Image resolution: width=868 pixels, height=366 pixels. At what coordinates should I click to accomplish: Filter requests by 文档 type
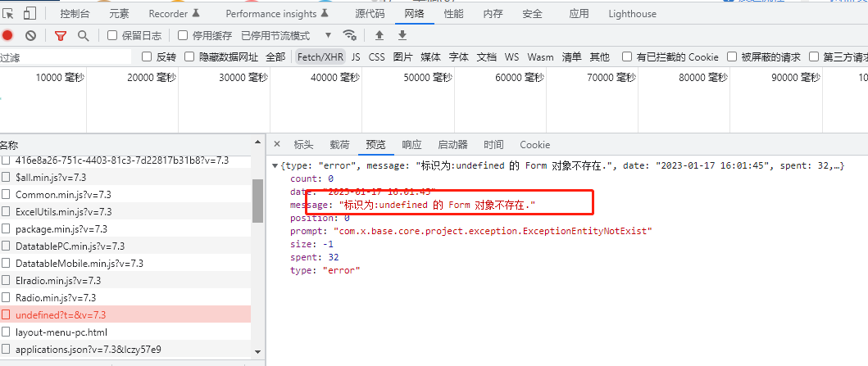pyautogui.click(x=487, y=57)
